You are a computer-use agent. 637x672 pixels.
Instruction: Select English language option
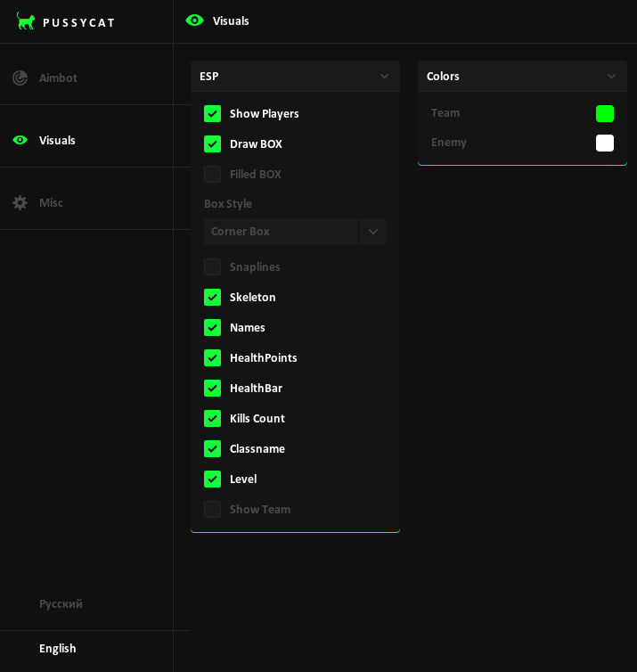[x=58, y=648]
